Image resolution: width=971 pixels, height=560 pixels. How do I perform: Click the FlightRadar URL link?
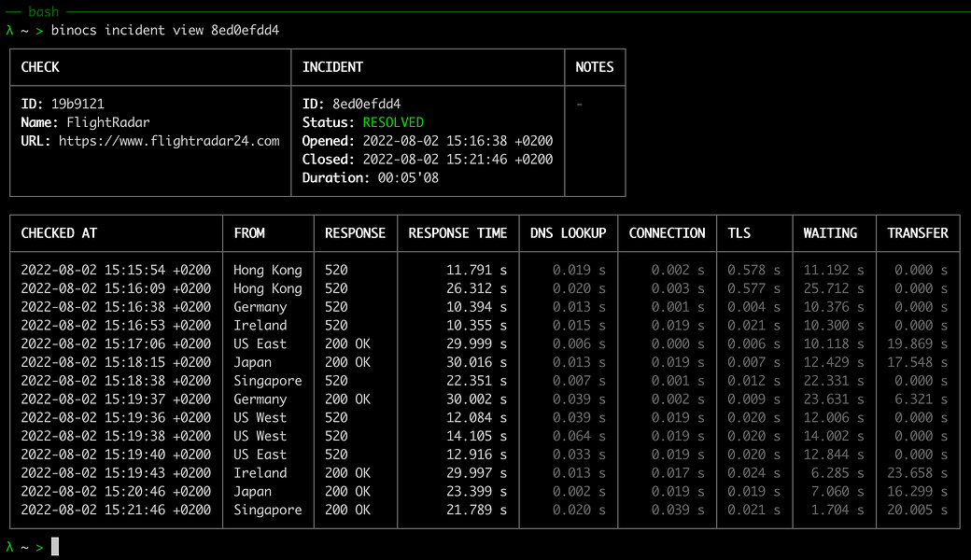point(169,141)
